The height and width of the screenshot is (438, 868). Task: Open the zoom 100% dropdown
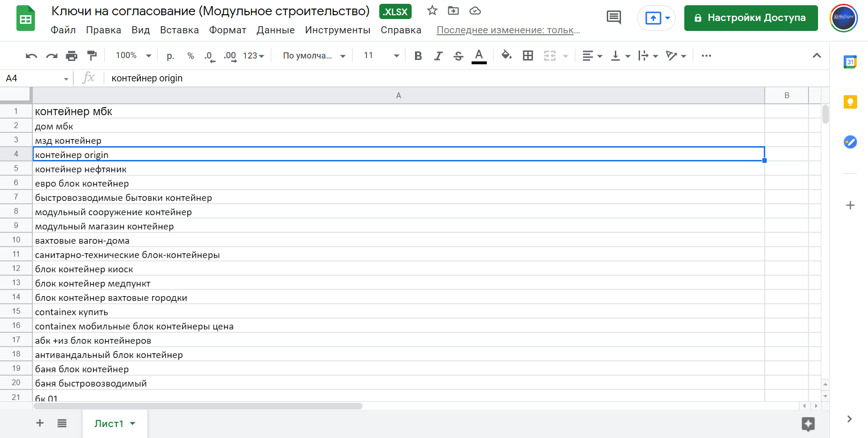133,56
